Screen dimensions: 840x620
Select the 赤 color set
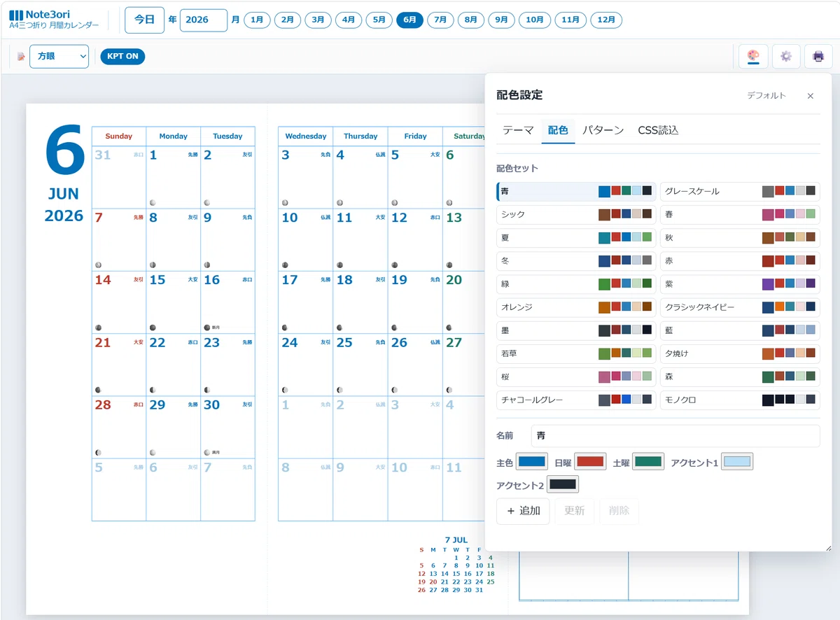point(740,261)
